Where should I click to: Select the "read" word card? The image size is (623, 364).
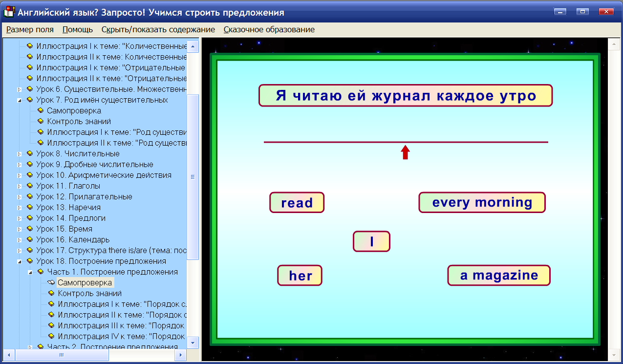297,202
